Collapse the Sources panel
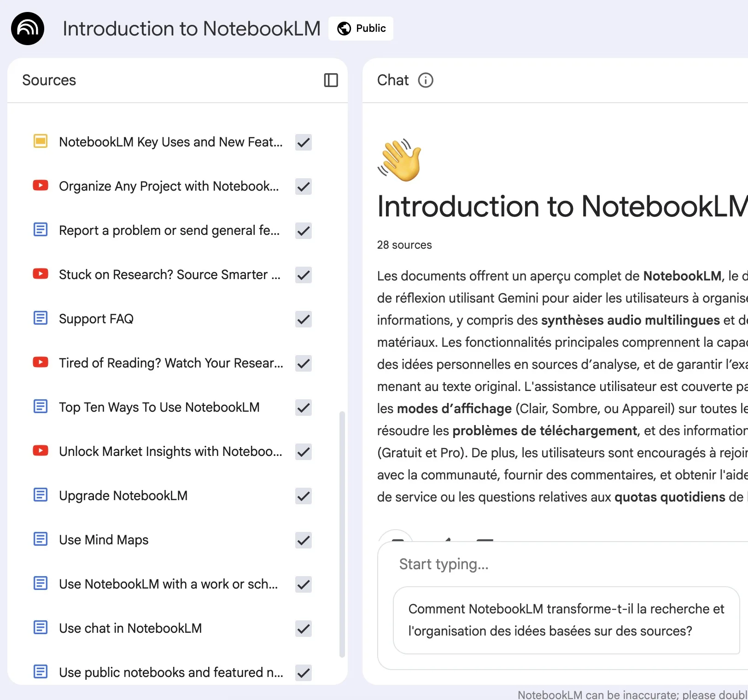This screenshot has width=748, height=700. [331, 80]
